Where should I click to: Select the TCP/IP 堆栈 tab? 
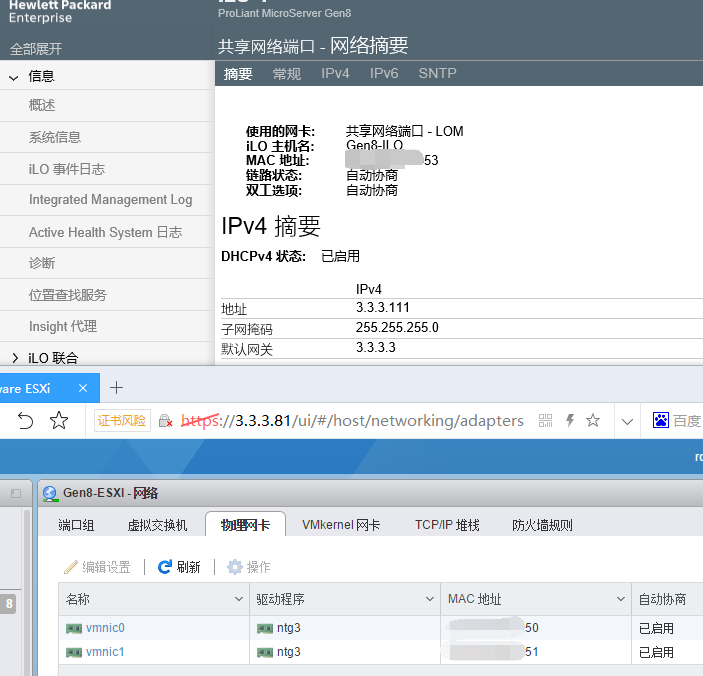447,525
